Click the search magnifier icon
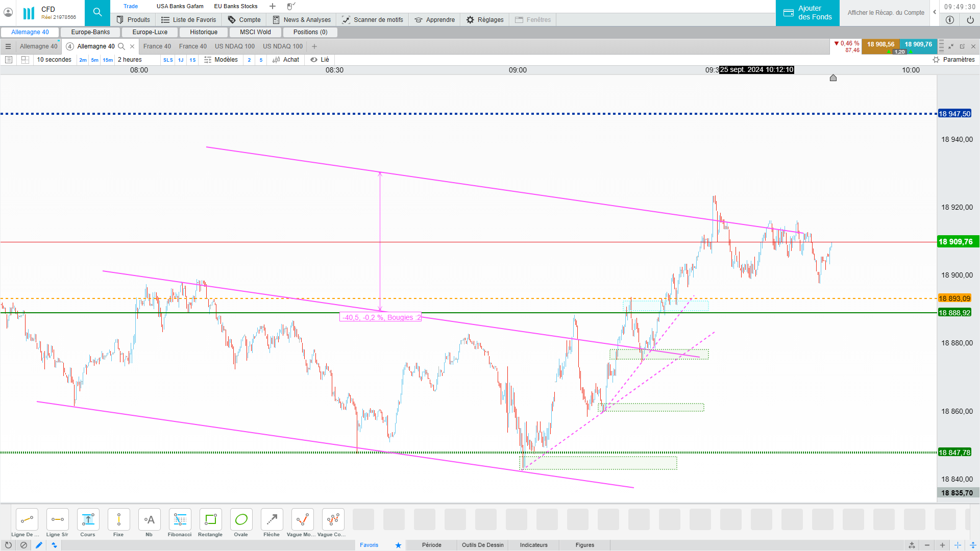Screen dimensions: 980x551 [97, 13]
